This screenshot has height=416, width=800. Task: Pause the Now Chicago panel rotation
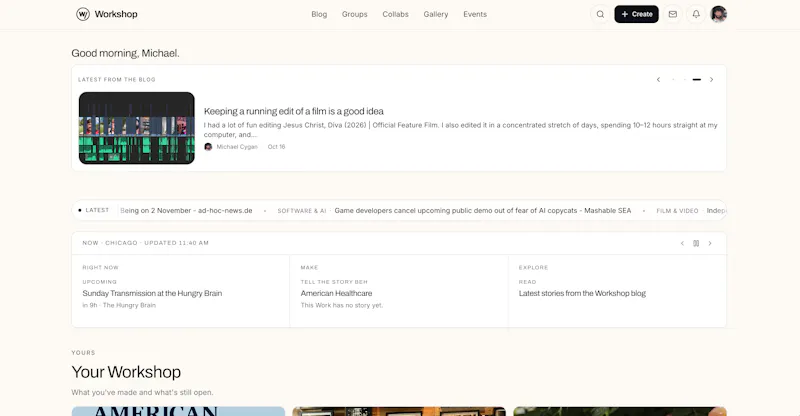696,243
